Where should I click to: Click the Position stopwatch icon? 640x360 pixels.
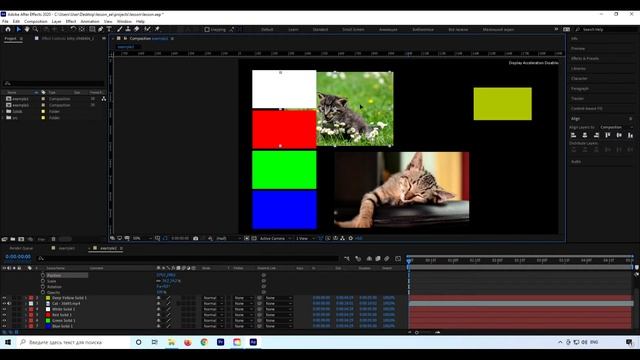pos(43,276)
